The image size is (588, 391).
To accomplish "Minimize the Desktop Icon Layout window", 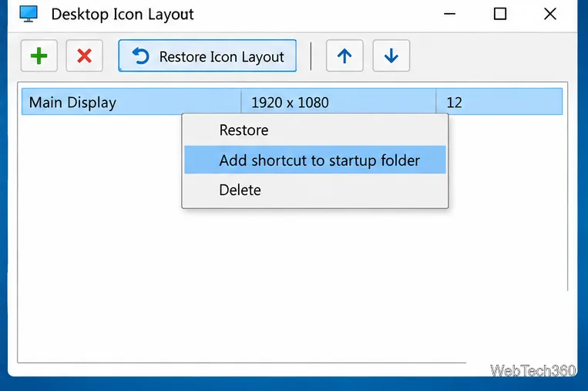I will [x=449, y=14].
